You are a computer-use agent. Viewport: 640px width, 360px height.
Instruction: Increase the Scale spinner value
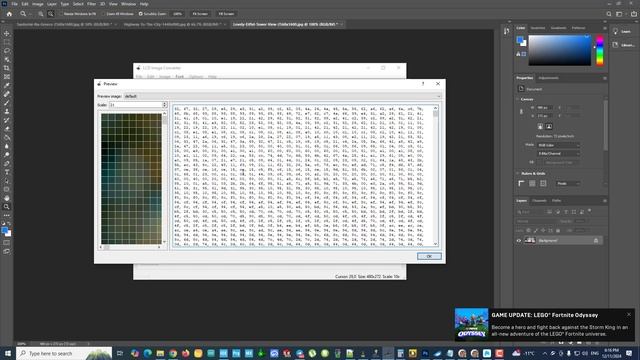164,103
